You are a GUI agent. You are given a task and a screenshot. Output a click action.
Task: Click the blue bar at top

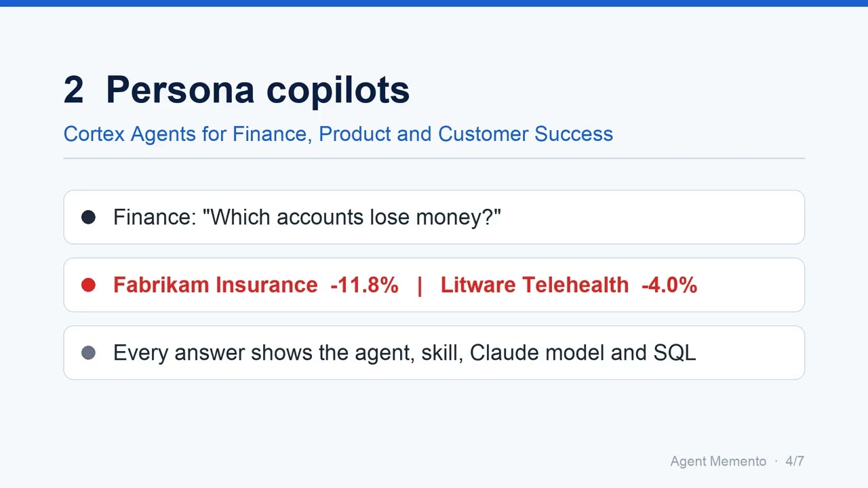(434, 3)
